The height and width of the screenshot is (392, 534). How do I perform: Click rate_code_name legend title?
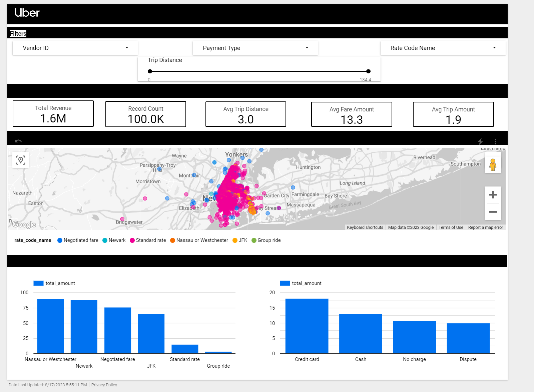33,240
